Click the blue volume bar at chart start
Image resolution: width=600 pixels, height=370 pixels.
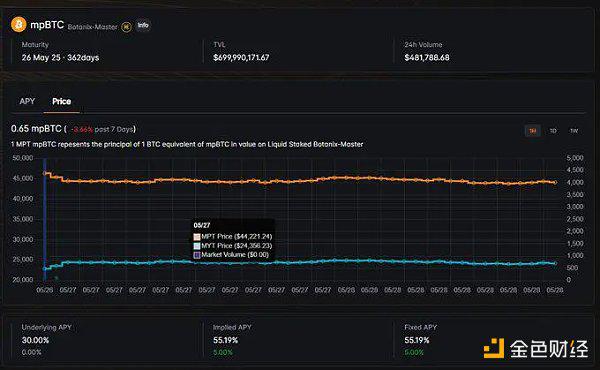point(45,219)
